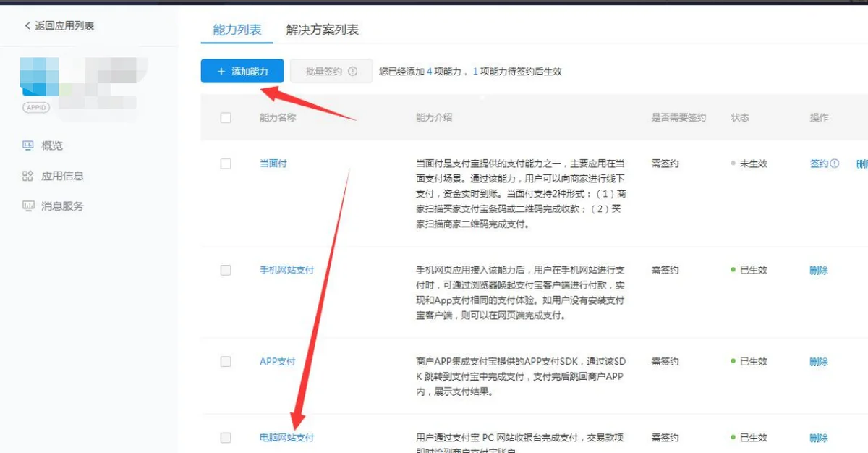Open the 当面付 capability link
The image size is (868, 453).
pyautogui.click(x=273, y=164)
